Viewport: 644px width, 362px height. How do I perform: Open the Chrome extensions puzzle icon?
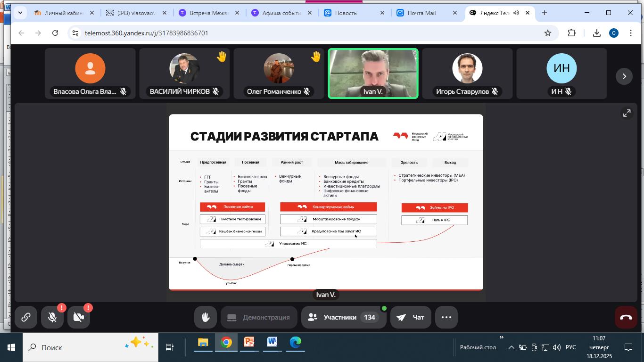[571, 33]
